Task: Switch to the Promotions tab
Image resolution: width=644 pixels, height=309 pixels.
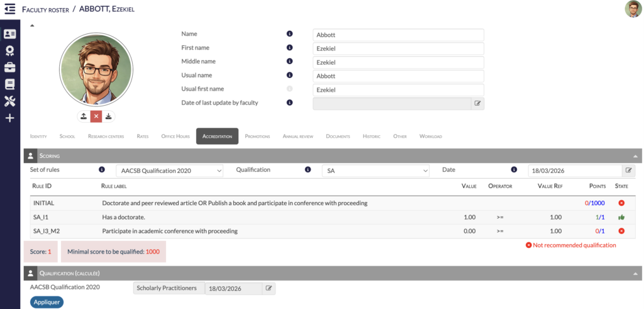Action: [x=257, y=136]
